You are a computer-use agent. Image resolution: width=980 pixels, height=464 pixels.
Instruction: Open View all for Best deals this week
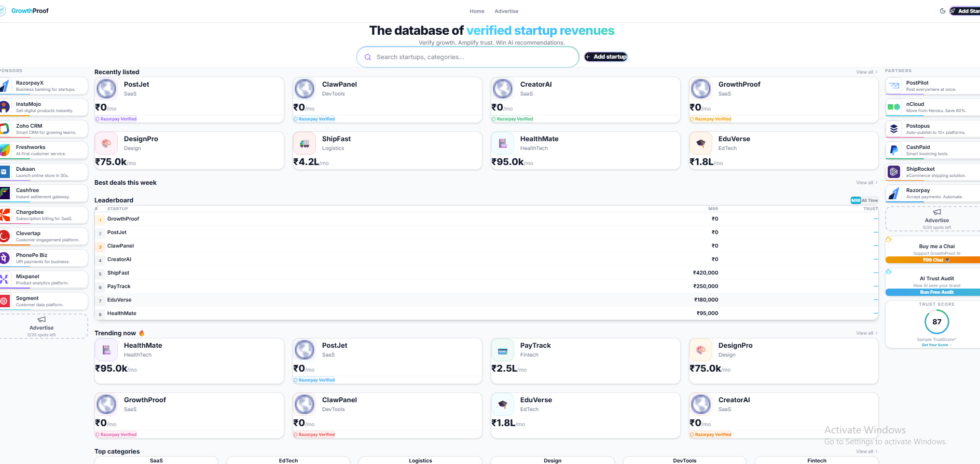pos(866,183)
